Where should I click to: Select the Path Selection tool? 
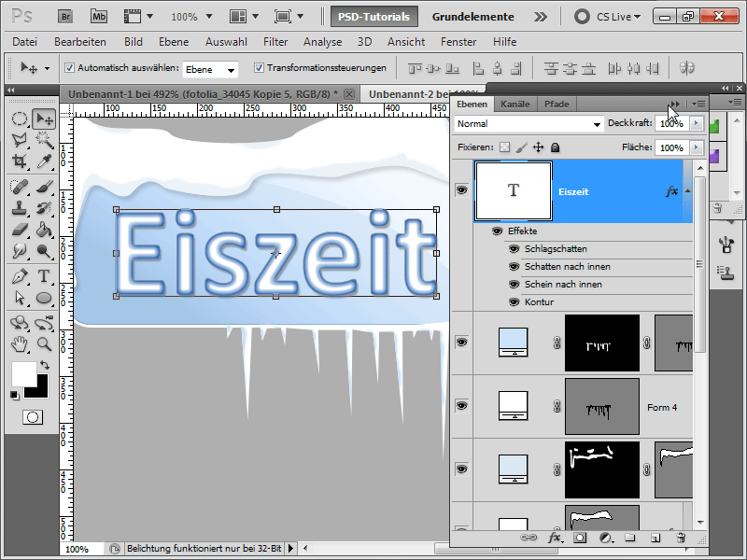pos(19,298)
